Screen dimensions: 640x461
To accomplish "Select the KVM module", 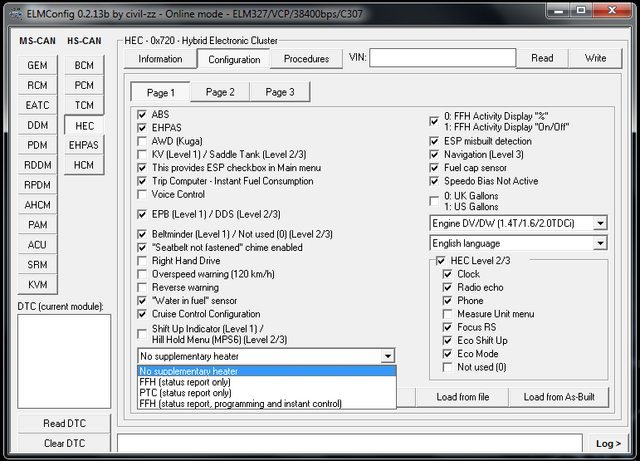I will [37, 285].
